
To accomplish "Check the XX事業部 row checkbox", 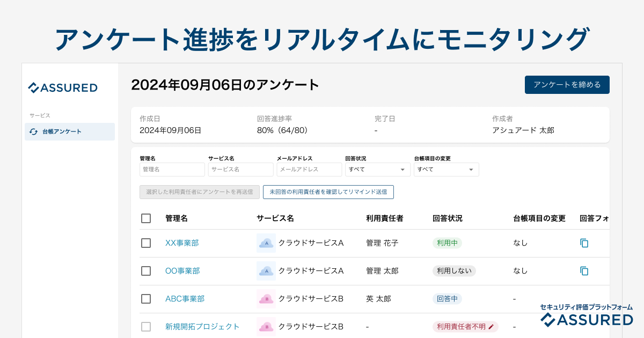I will coord(146,243).
